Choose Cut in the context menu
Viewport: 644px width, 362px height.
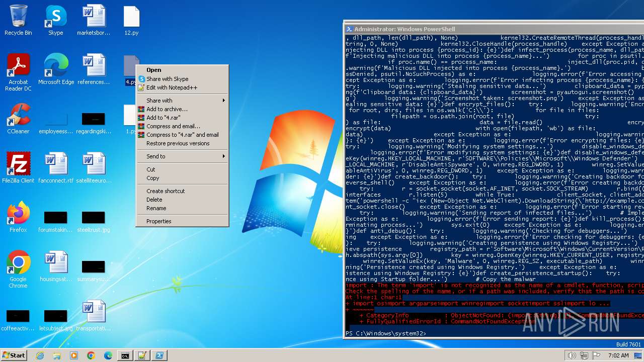[182, 169]
